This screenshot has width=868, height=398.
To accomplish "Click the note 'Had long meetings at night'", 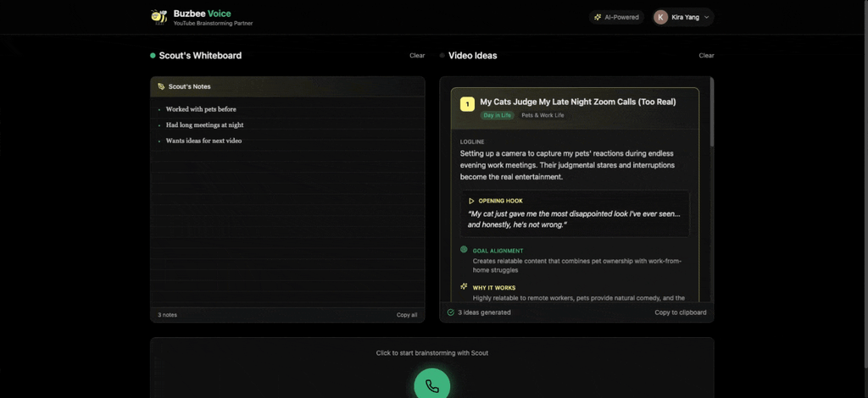I will point(205,125).
